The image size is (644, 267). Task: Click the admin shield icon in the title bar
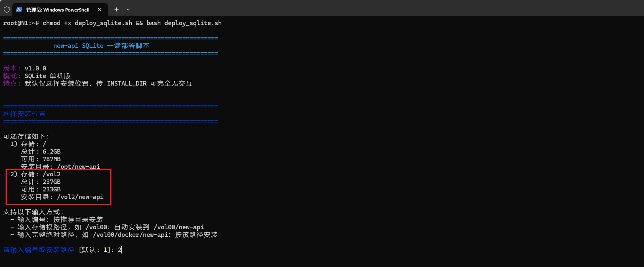(x=6, y=9)
